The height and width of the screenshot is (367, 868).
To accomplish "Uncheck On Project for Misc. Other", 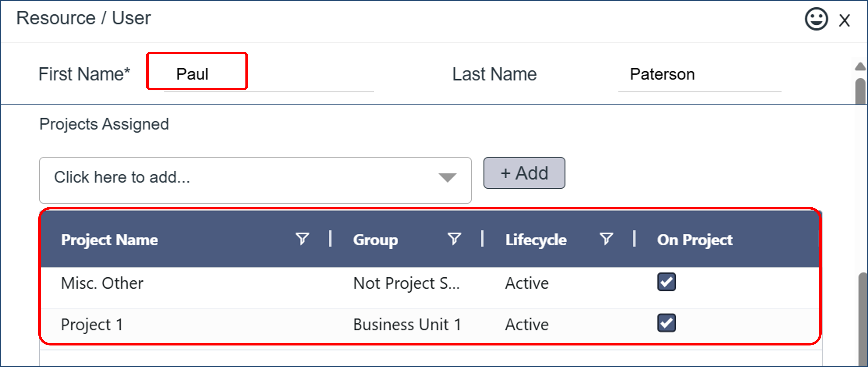I will point(666,282).
